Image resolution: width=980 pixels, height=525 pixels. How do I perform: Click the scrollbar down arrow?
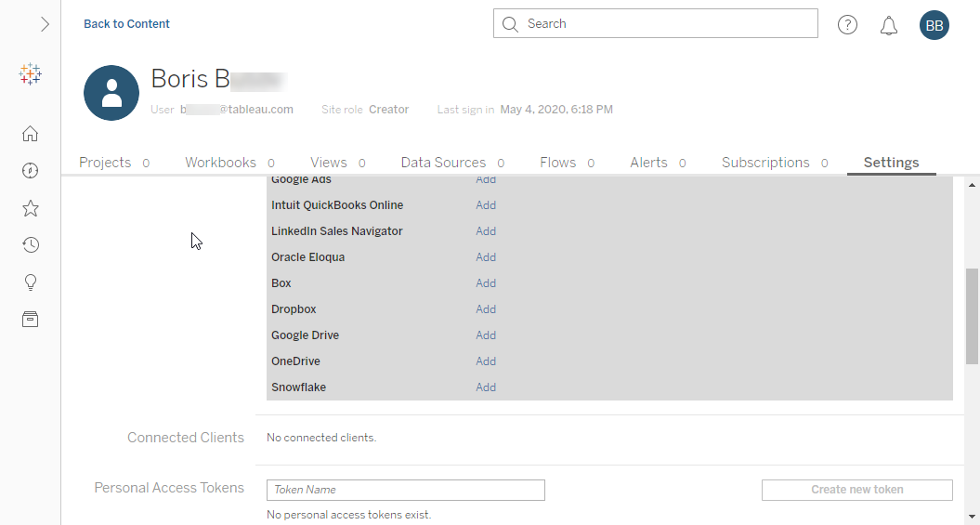[x=972, y=518]
